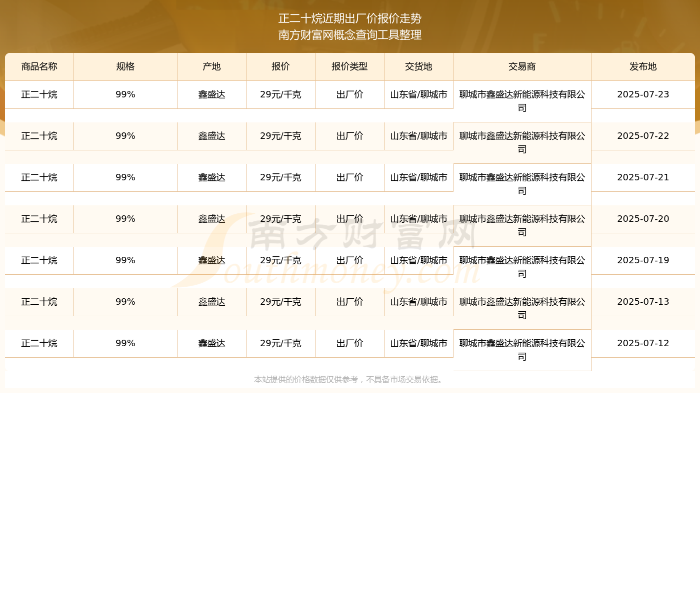Select date cell 2025-07-21
Screen dimensions: 700x602
(x=643, y=177)
